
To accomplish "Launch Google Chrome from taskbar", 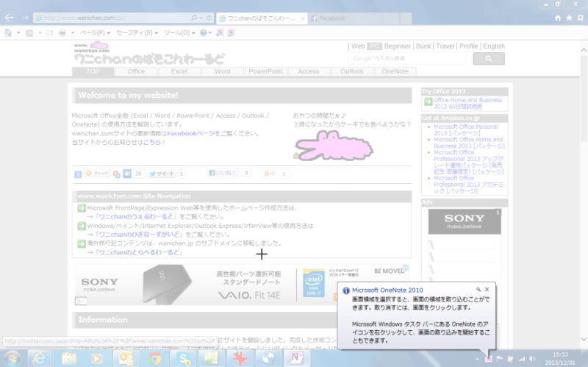I will point(154,359).
